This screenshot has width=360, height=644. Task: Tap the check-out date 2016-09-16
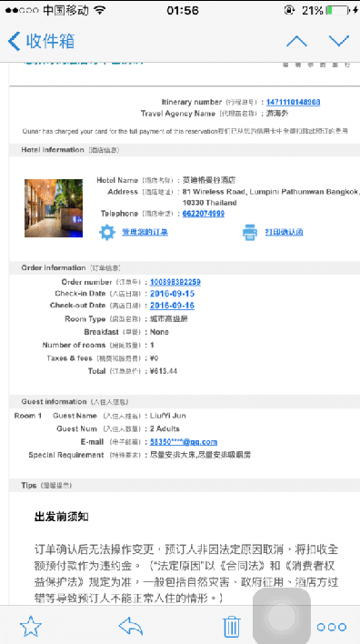[172, 305]
